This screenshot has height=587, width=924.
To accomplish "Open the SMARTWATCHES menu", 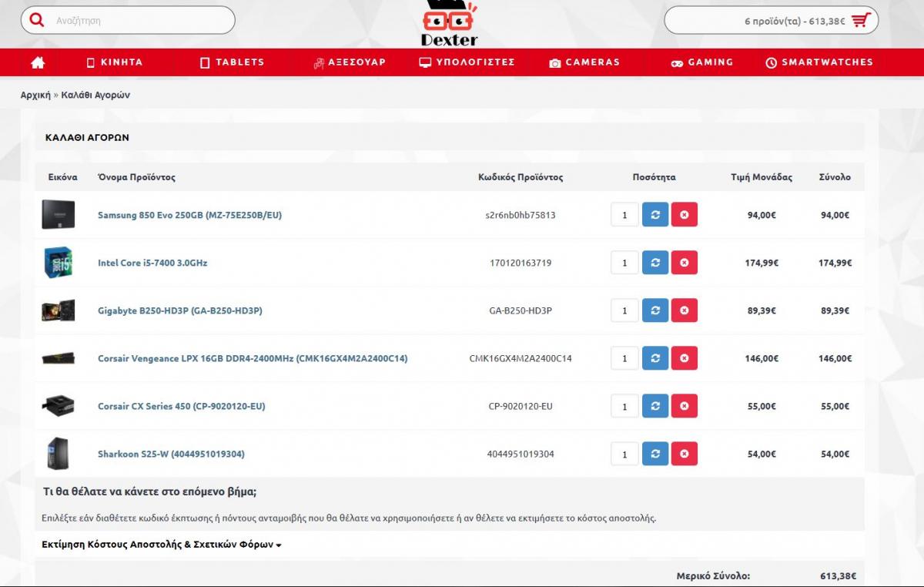I will tap(819, 62).
